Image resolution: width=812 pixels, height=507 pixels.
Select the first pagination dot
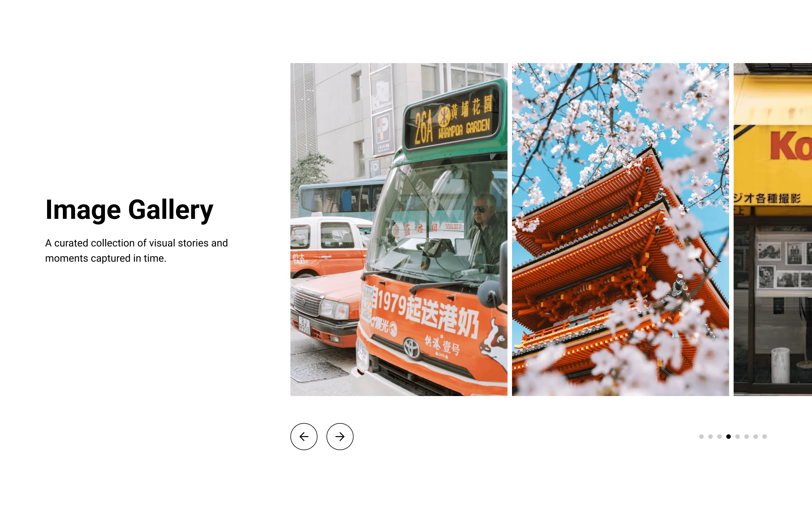point(701,436)
